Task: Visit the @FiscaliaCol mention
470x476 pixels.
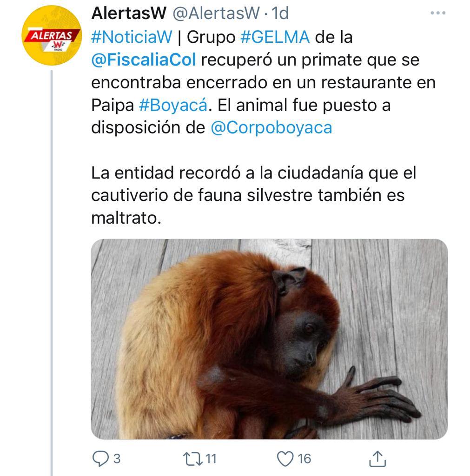Action: click(144, 60)
